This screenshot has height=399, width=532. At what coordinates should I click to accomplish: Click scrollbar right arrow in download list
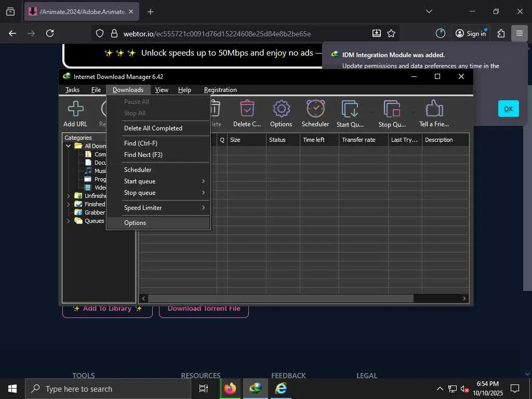[x=464, y=299]
